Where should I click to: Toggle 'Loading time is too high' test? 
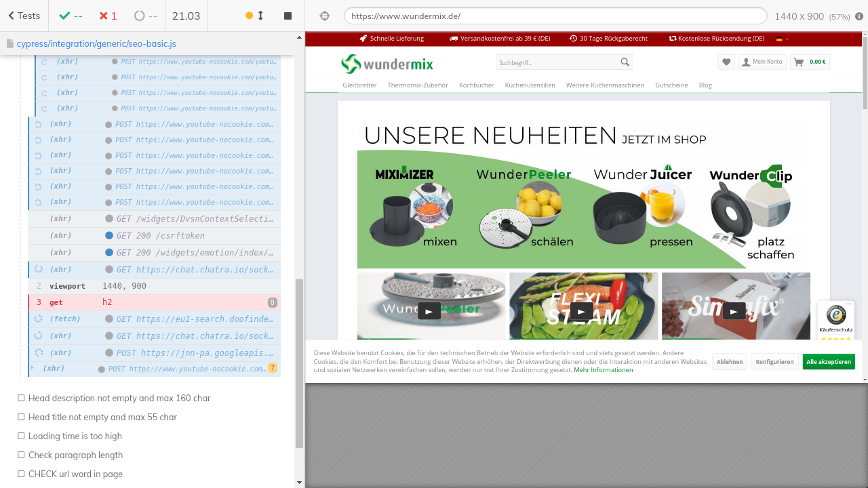pyautogui.click(x=22, y=436)
